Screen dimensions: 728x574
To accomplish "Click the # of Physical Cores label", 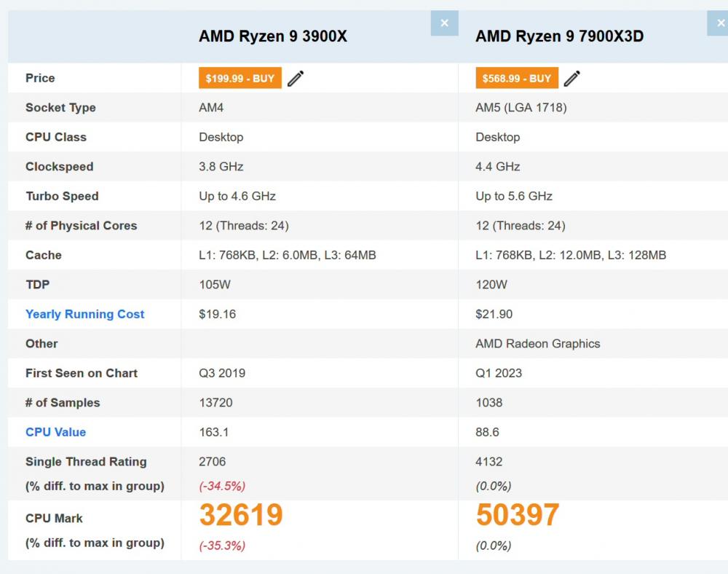I will [82, 226].
